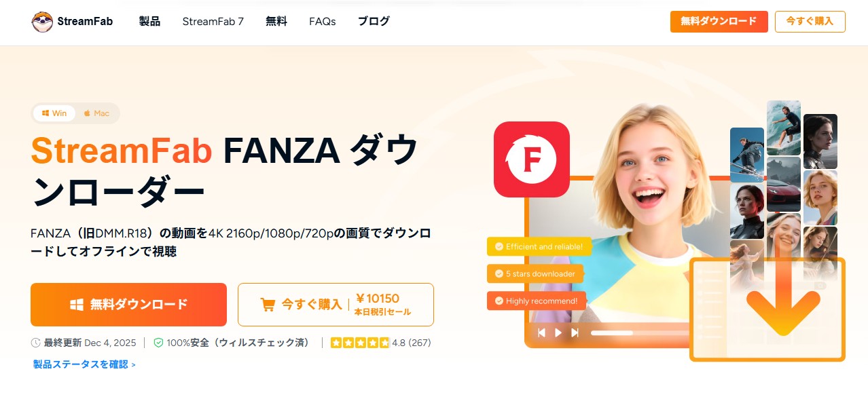Open the StreamFab 7 nav item
The image size is (868, 399).
(x=213, y=22)
